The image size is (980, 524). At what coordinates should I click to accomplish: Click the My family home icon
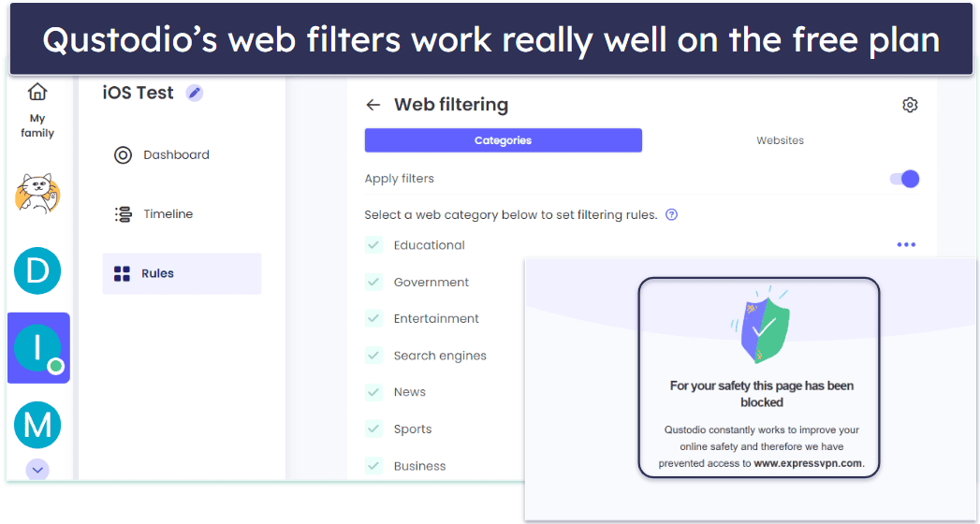(x=37, y=93)
